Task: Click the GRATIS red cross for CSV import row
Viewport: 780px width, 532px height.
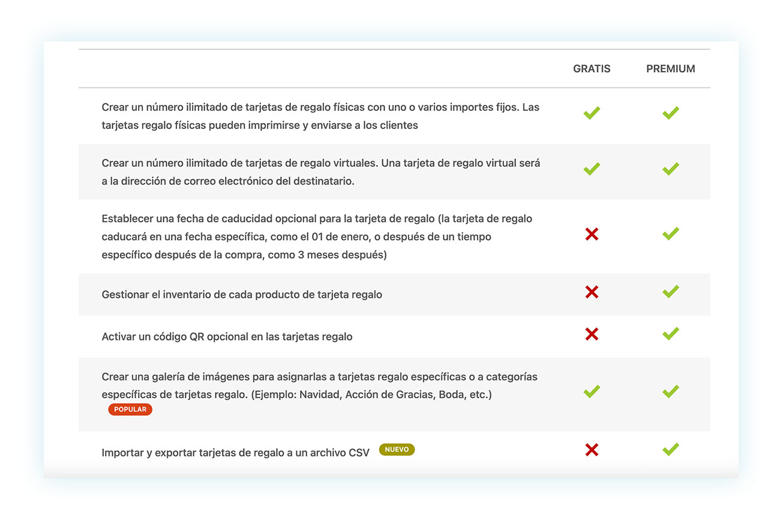Action: click(x=592, y=450)
